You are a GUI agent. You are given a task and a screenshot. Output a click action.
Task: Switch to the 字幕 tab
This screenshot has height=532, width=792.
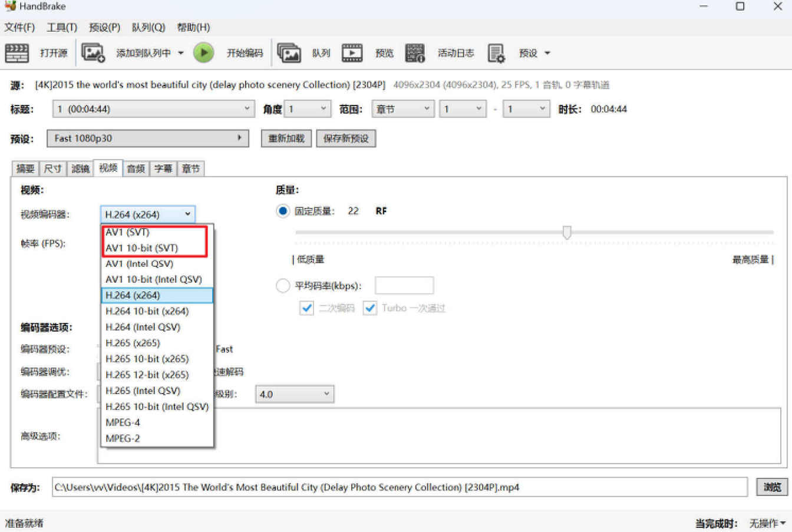(x=163, y=168)
